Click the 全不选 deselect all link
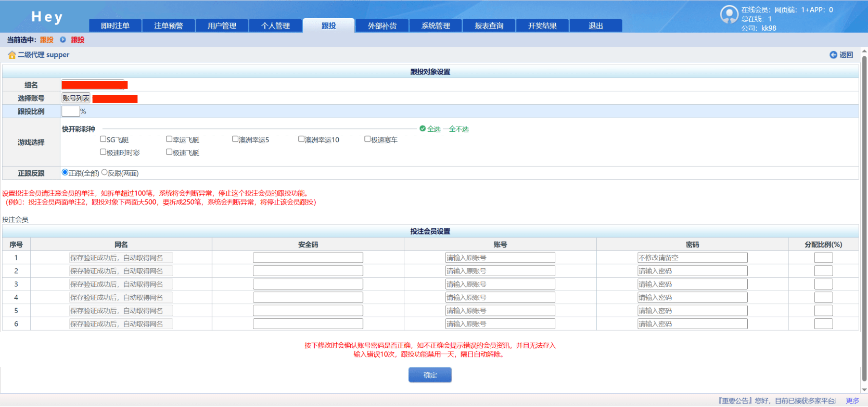Viewport: 868px width, 407px height. tap(458, 129)
